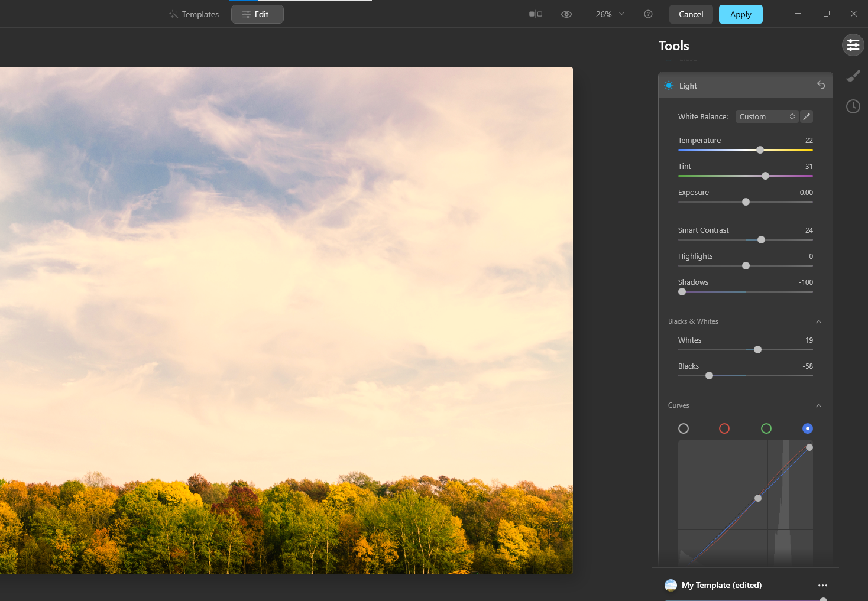Image resolution: width=868 pixels, height=601 pixels.
Task: Open the Help menu
Action: point(648,14)
